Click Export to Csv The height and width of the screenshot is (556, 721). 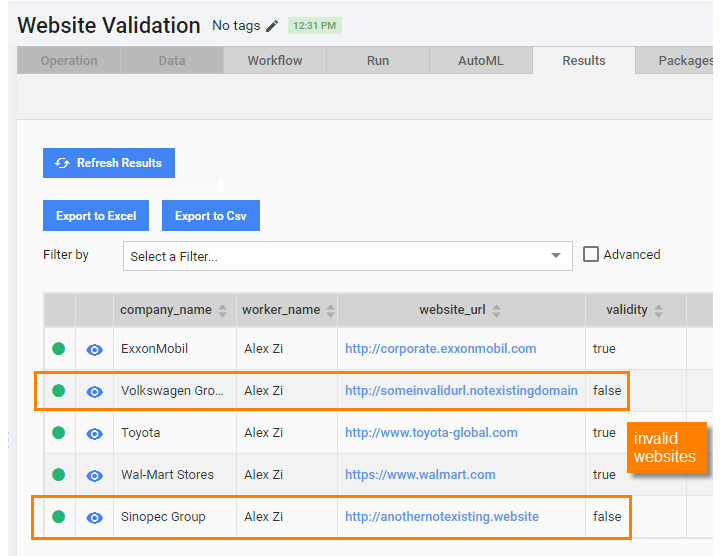tap(211, 216)
